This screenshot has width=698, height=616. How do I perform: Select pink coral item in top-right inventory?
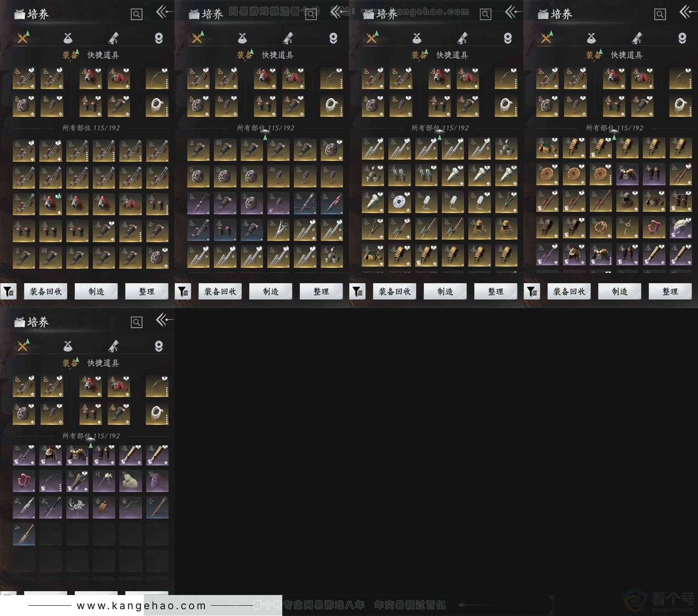(x=654, y=228)
